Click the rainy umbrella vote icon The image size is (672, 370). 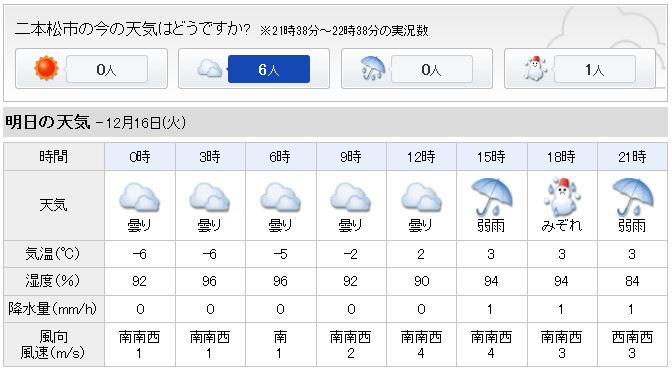[x=373, y=69]
